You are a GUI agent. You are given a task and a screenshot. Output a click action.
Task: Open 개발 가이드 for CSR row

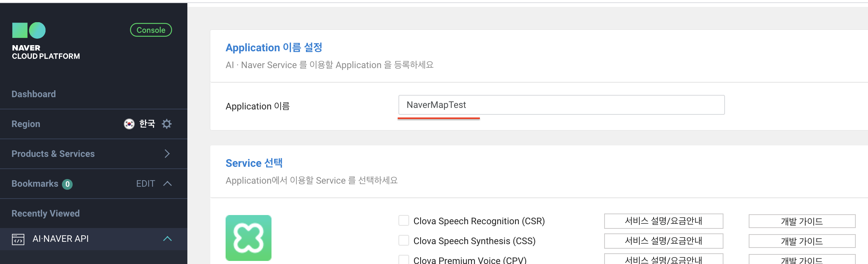tap(802, 221)
